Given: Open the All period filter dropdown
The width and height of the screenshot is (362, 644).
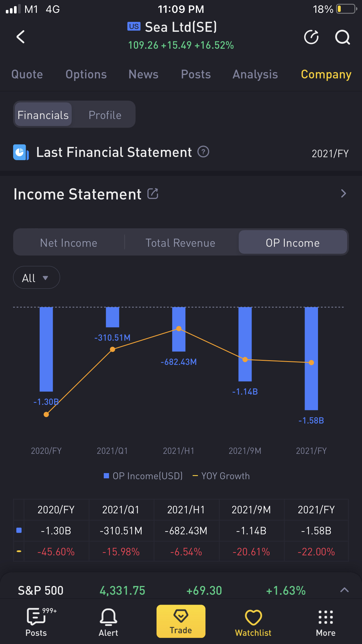Looking at the screenshot, I should (x=36, y=278).
